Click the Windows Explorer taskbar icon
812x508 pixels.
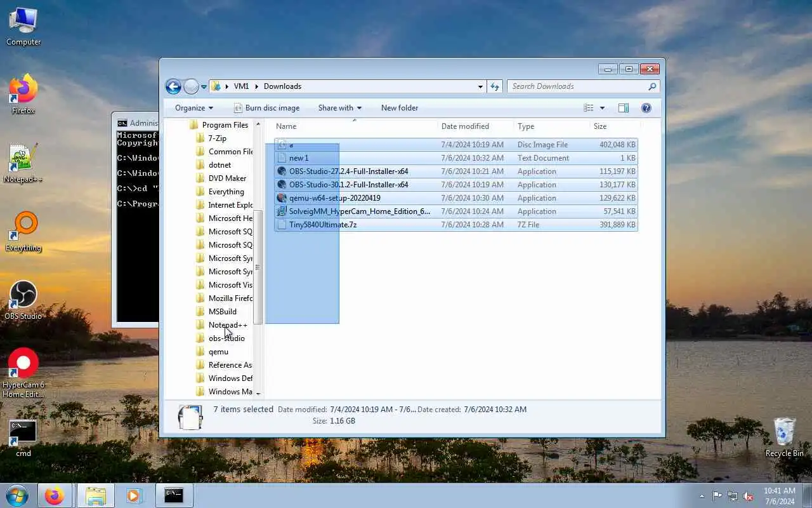[x=95, y=495]
